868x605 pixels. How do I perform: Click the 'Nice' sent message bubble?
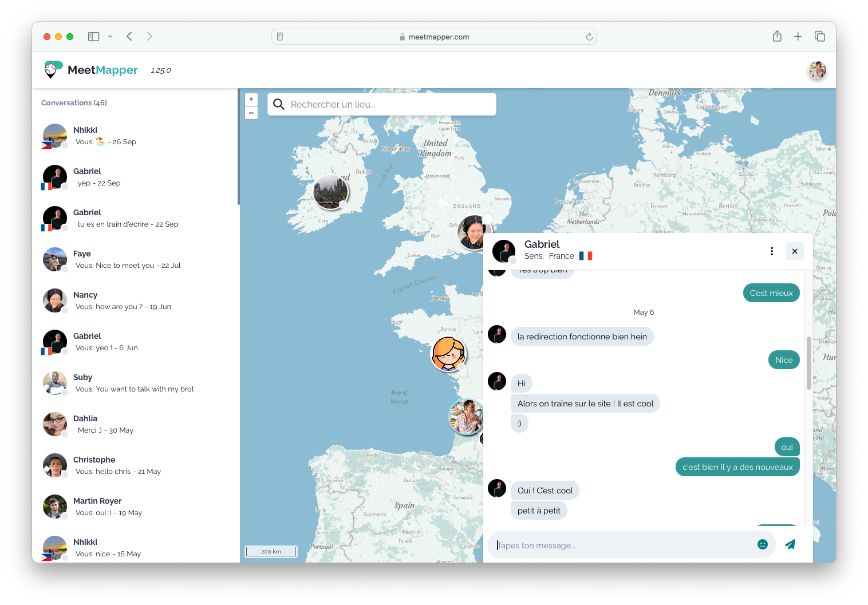(784, 360)
